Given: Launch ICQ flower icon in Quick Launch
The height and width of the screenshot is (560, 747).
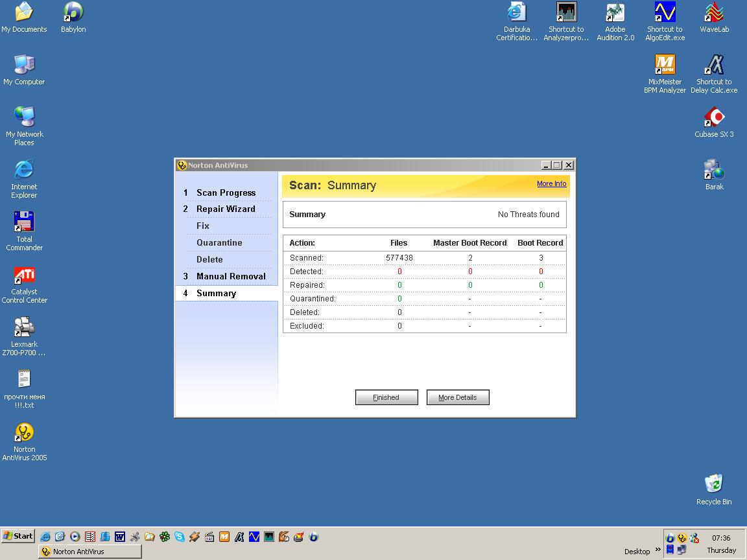Looking at the screenshot, I should click(164, 537).
